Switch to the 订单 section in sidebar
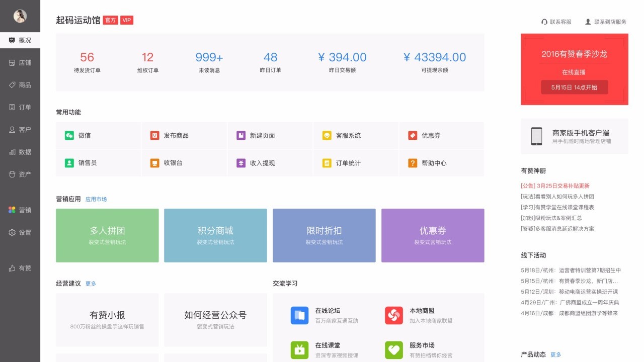This screenshot has height=362, width=644. [x=20, y=107]
